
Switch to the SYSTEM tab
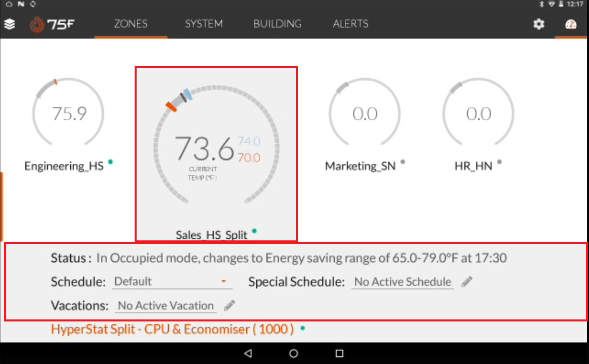(x=204, y=24)
